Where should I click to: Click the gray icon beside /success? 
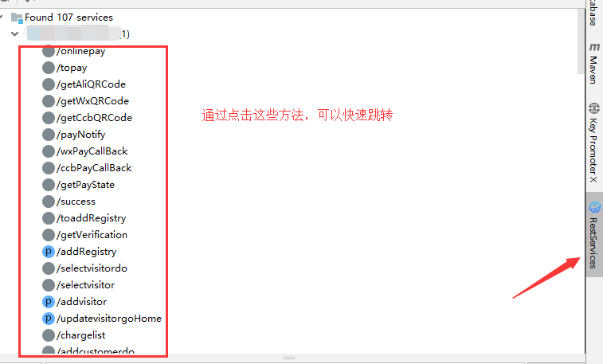[x=48, y=202]
